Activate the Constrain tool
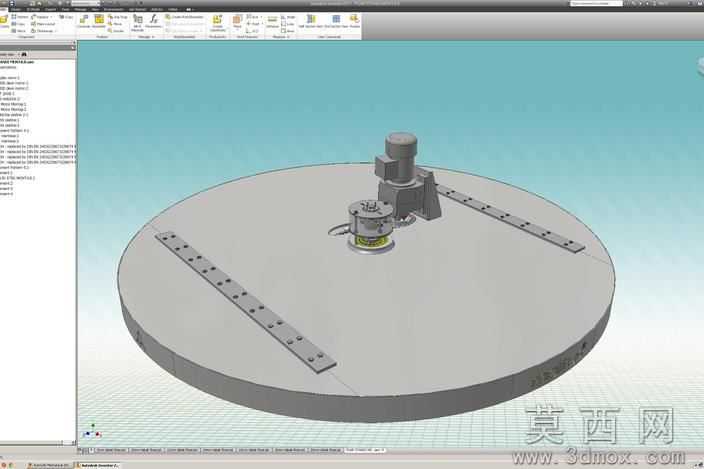Image resolution: width=704 pixels, height=469 pixels. (84, 21)
